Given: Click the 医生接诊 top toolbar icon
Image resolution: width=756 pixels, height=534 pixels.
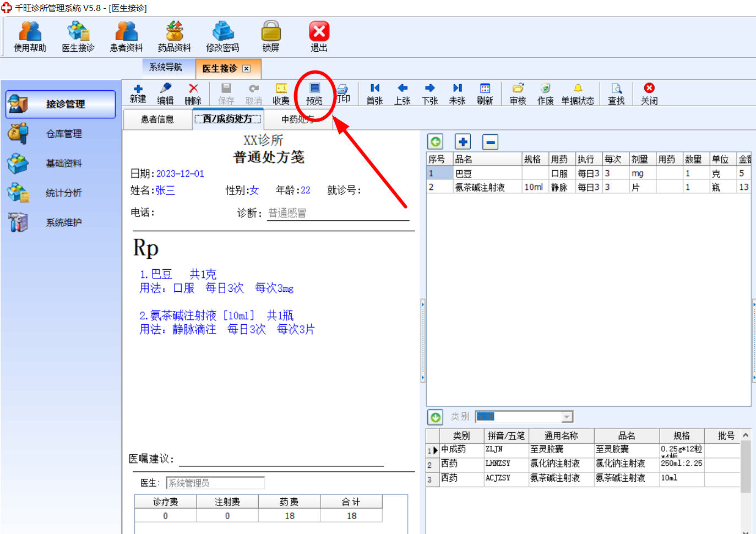Looking at the screenshot, I should 78,36.
